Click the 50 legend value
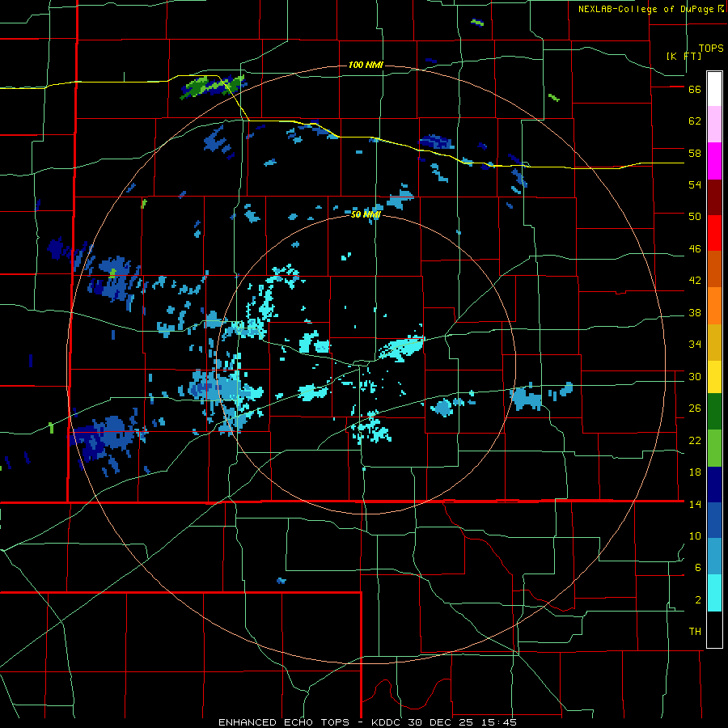This screenshot has width=728, height=728. coord(695,217)
